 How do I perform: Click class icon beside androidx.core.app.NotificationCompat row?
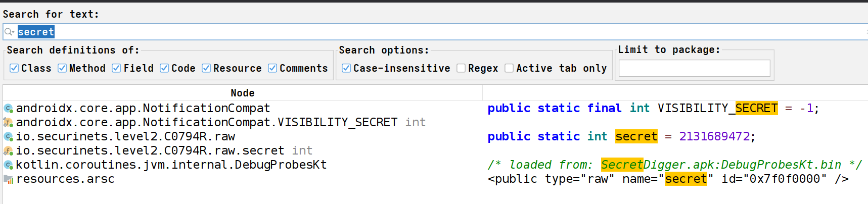pos(8,108)
